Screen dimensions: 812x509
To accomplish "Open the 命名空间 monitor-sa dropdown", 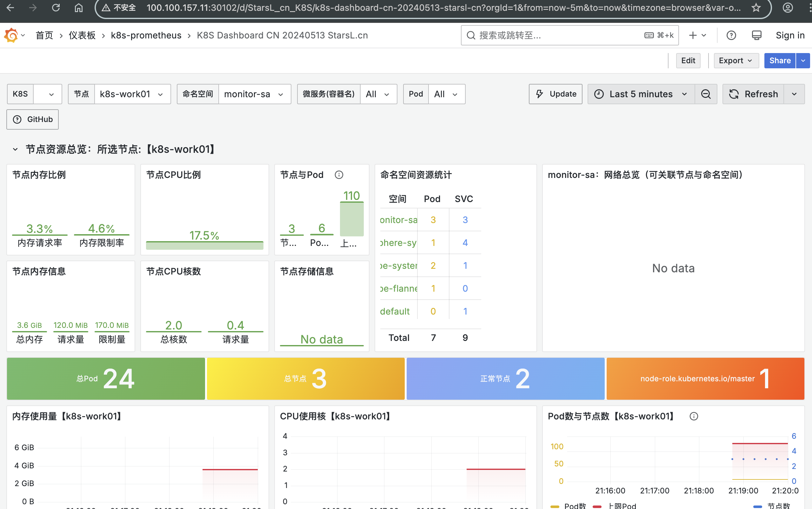I will [x=255, y=94].
